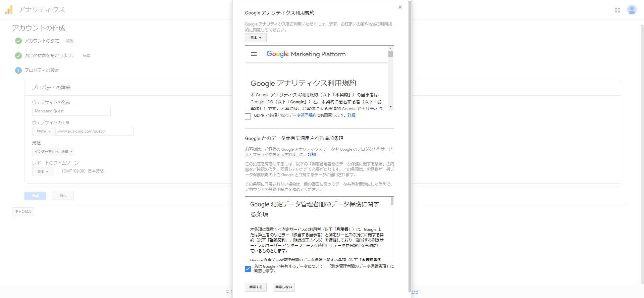
Task: Open the 日本 country dropdown in dialog
Action: tap(256, 38)
